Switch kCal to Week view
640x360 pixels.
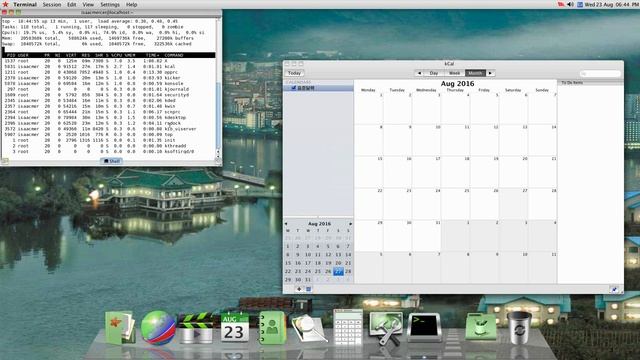click(x=455, y=73)
